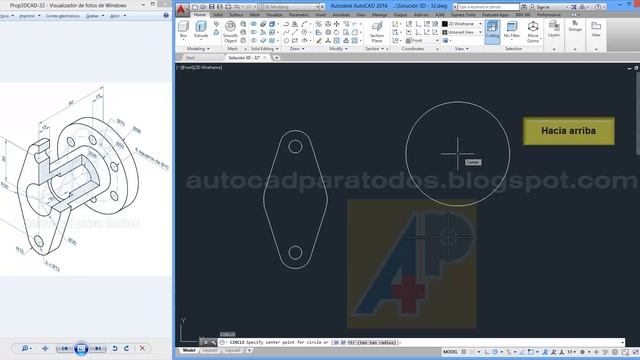This screenshot has height=360, width=640.
Task: Switch to Layout1 tab
Action: (x=210, y=350)
